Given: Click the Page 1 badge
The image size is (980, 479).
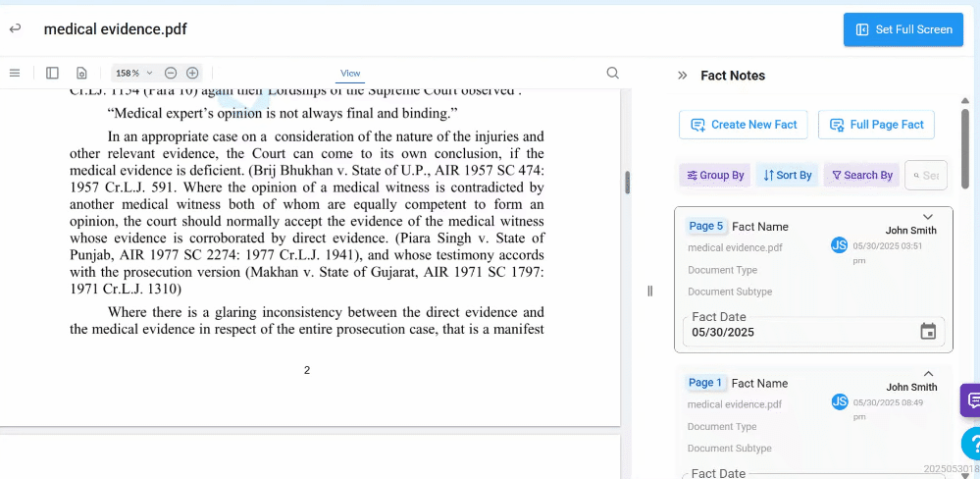Looking at the screenshot, I should coord(705,383).
